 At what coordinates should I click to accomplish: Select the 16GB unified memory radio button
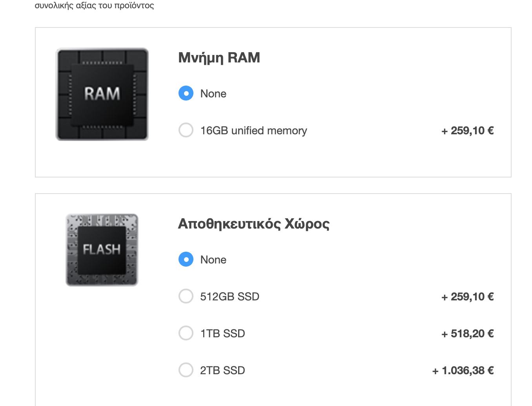tap(186, 130)
